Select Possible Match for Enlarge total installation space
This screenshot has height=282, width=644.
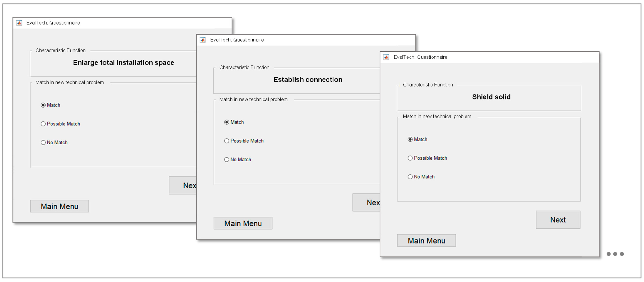click(43, 124)
